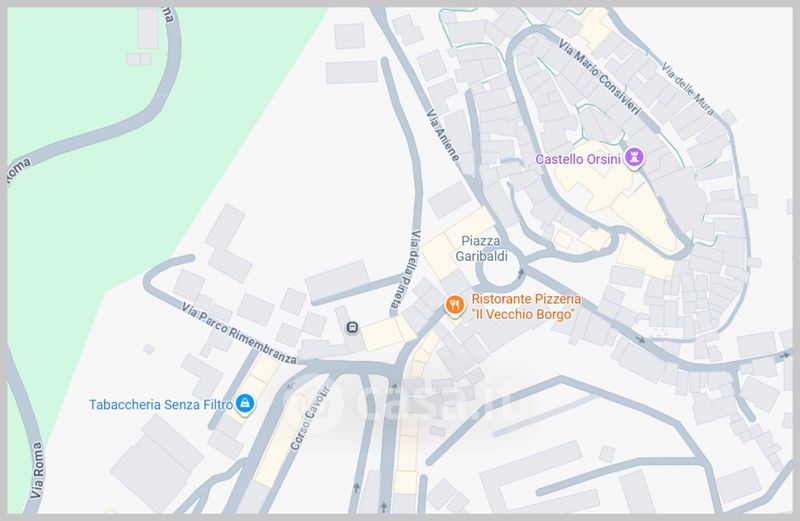
Task: Click the Via delle Mura street label
Action: click(687, 88)
